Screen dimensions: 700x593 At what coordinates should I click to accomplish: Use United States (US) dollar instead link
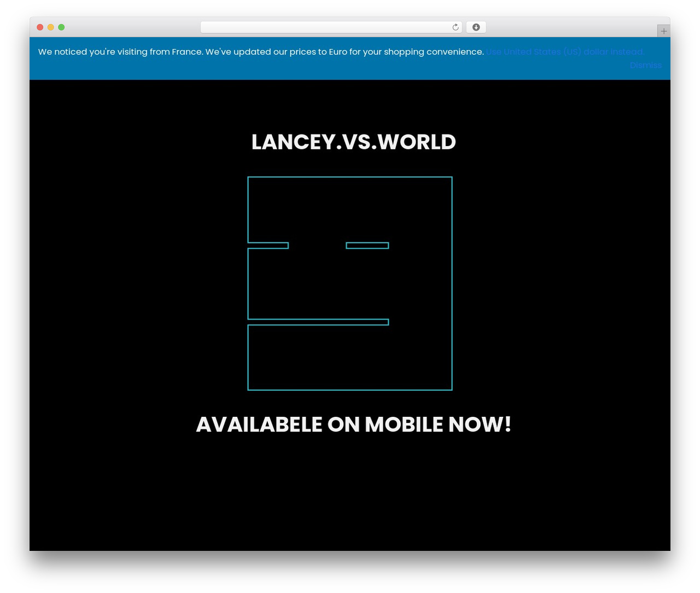tap(565, 52)
